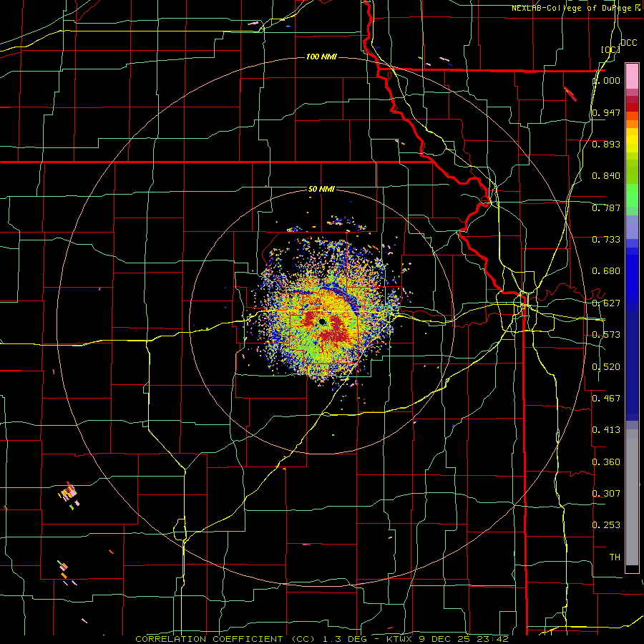Click the DCC product label
Viewport: 644px width, 644px height.
coord(628,43)
